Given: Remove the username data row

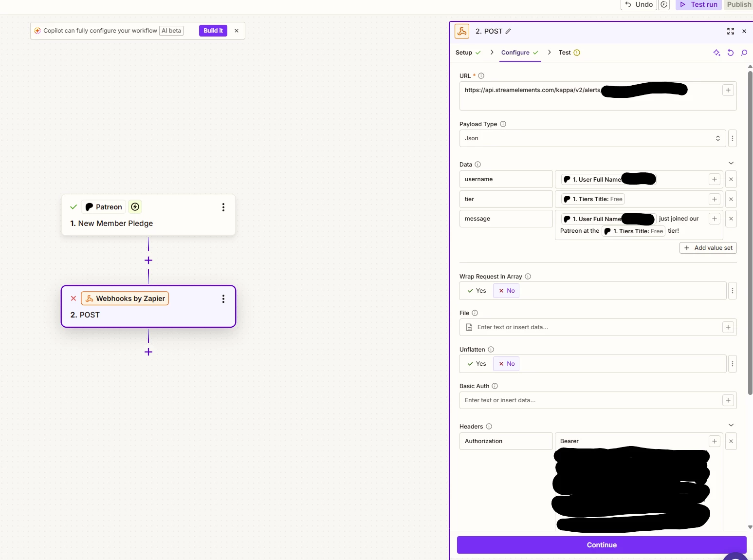Looking at the screenshot, I should click(731, 179).
